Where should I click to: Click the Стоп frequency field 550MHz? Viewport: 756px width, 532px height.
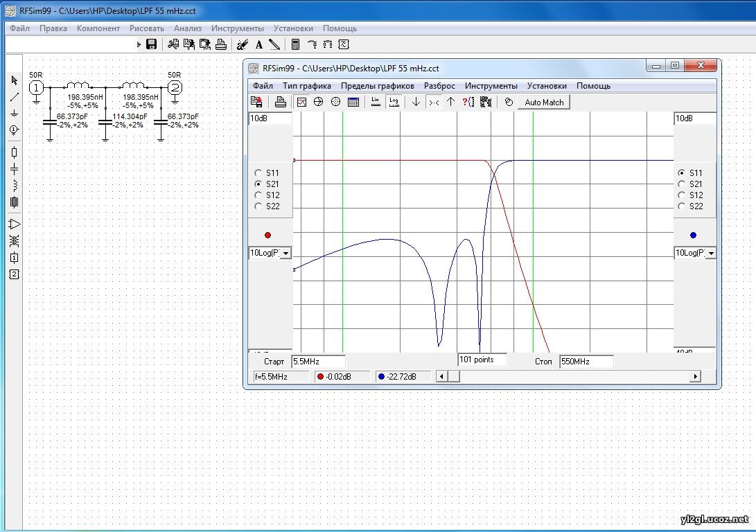pos(586,362)
